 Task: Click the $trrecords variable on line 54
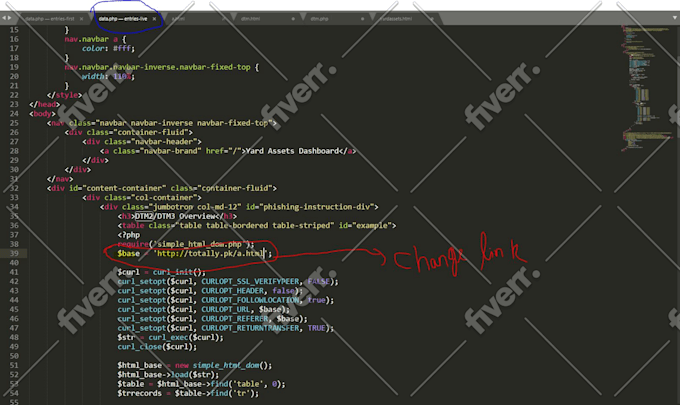click(139, 393)
